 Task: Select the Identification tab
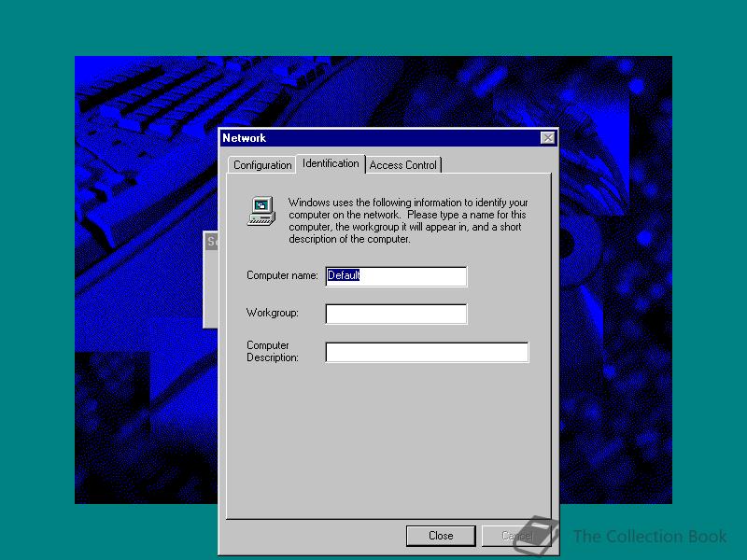tap(331, 163)
